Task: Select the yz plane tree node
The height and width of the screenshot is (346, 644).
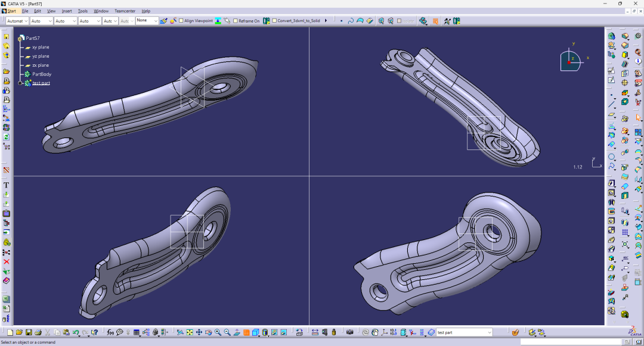Action: pos(41,56)
